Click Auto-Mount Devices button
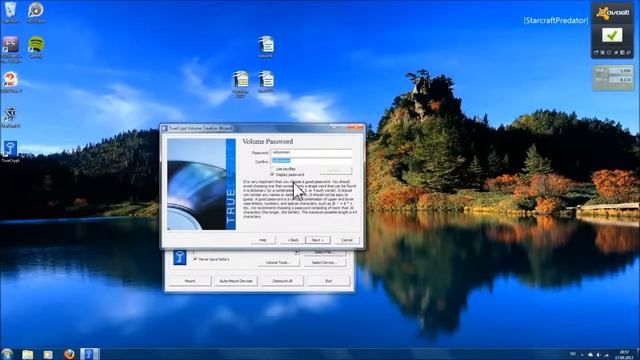The width and height of the screenshot is (640, 360). [236, 281]
